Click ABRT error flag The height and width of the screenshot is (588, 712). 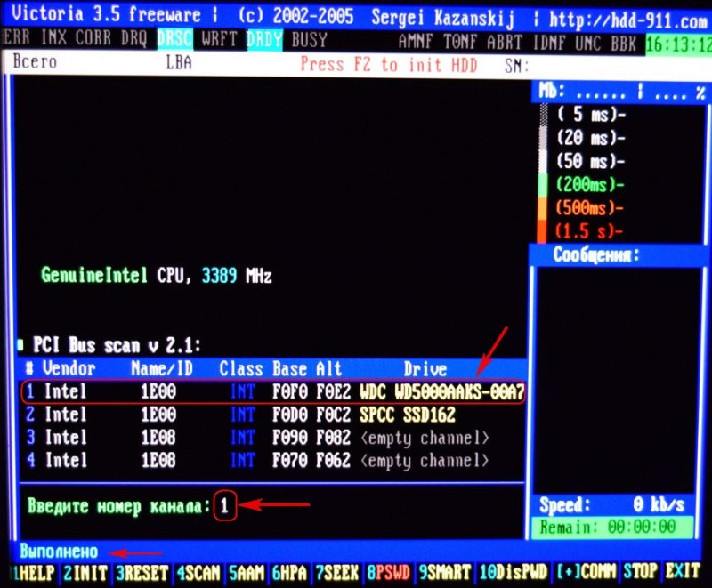(505, 43)
